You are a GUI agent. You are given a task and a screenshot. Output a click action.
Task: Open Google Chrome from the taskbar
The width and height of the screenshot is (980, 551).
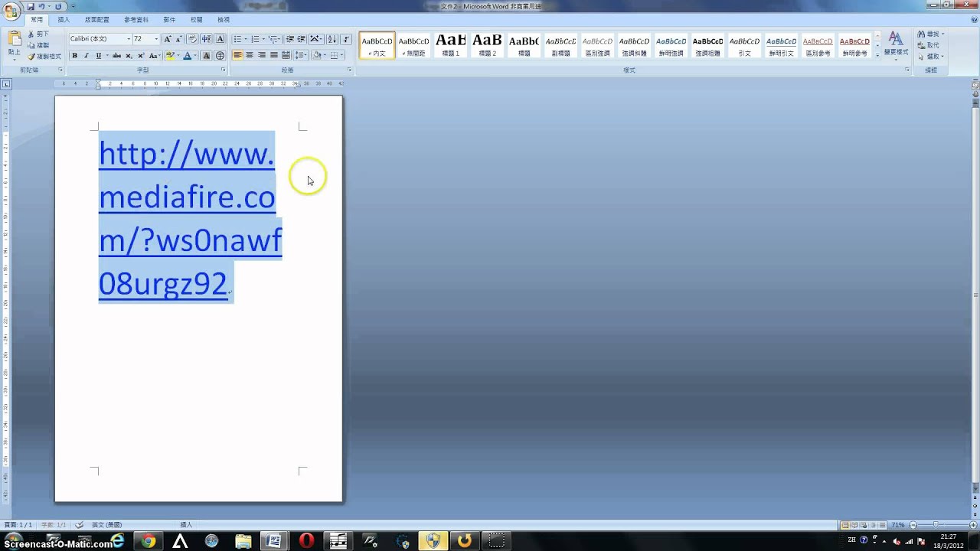point(149,541)
